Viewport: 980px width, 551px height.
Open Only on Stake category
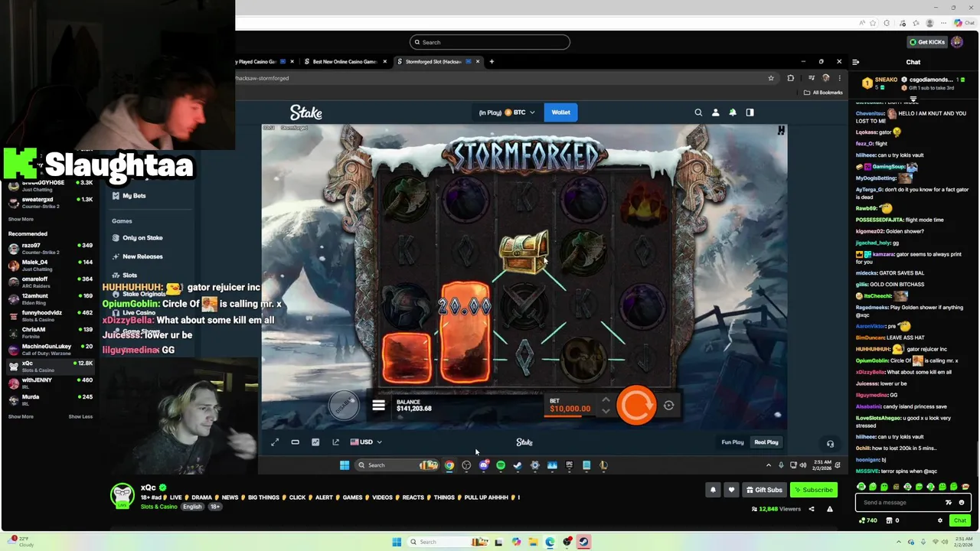pyautogui.click(x=138, y=238)
